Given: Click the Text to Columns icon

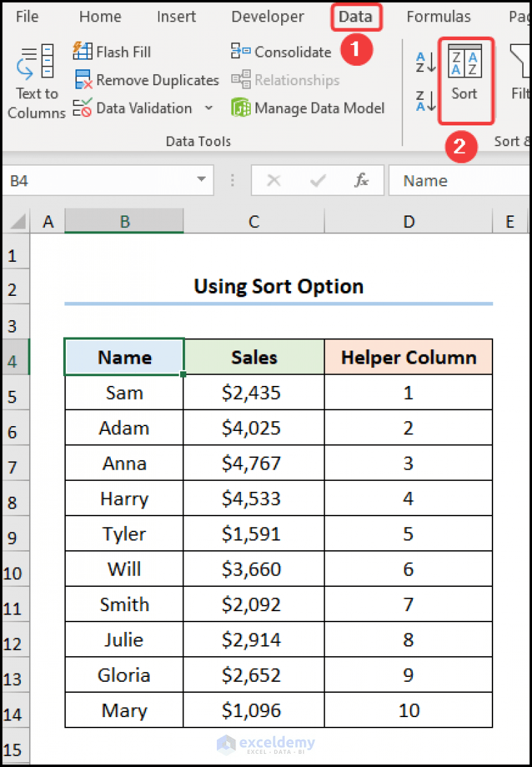Looking at the screenshot, I should click(x=36, y=81).
